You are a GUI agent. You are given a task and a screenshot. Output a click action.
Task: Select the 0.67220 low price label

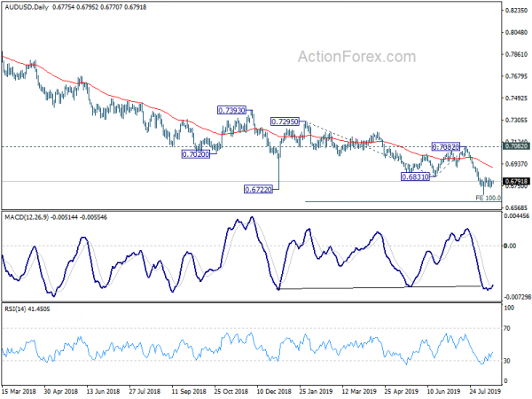click(258, 190)
